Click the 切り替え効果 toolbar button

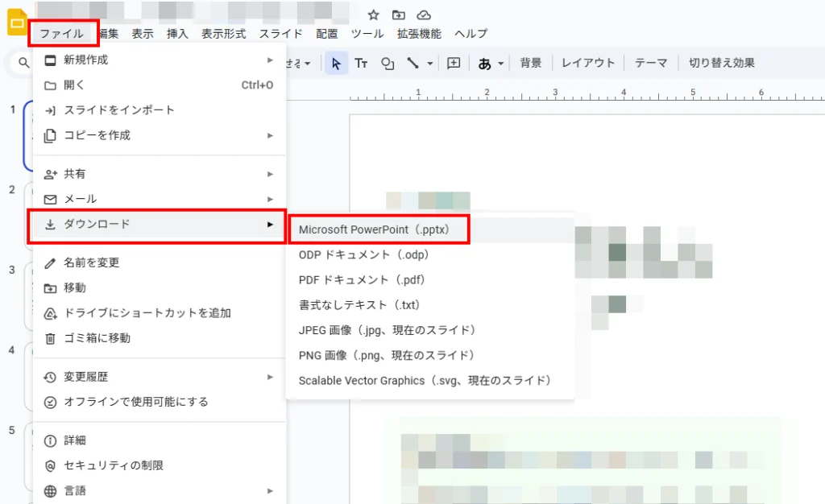coord(722,63)
